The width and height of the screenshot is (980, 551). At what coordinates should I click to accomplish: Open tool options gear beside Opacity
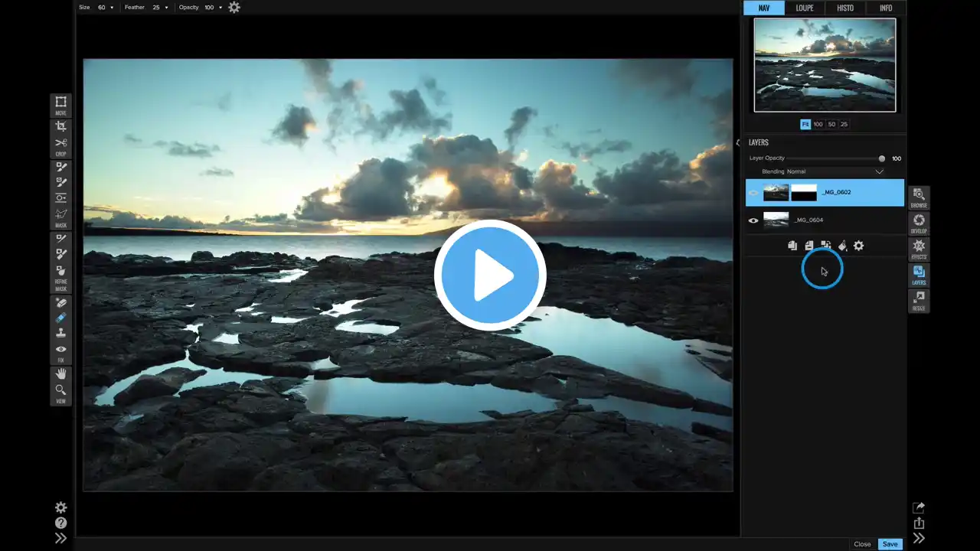[x=234, y=7]
